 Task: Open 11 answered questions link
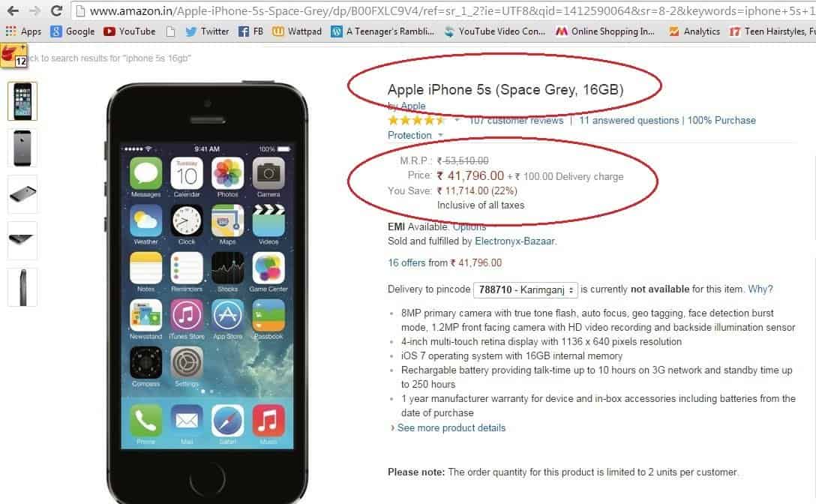coord(629,120)
